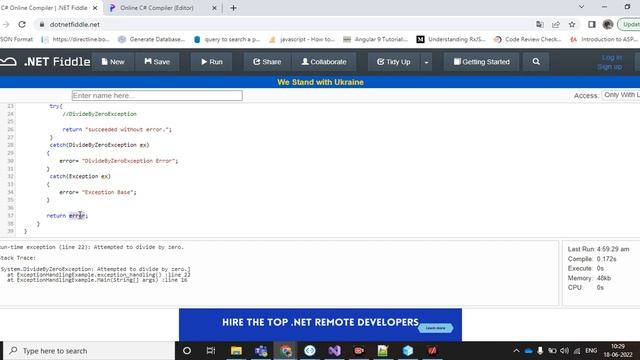Start a Collaborate session

(324, 62)
